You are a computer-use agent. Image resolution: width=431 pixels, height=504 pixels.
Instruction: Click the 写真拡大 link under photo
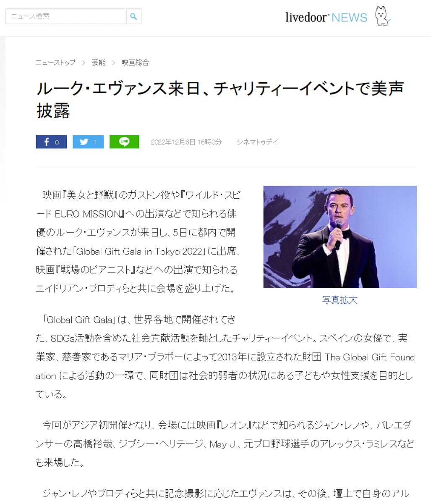(340, 300)
